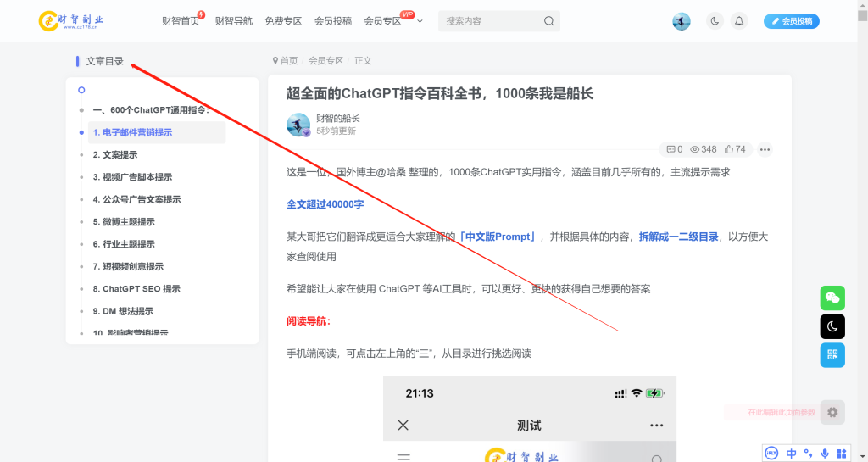Click the 财智副业 site logo
The width and height of the screenshot is (868, 462).
(x=71, y=21)
